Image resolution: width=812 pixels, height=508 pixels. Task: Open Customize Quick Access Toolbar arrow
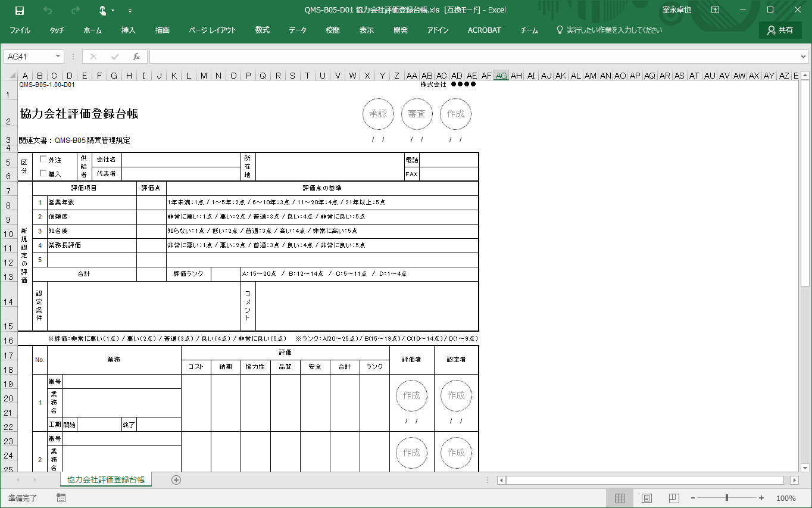click(x=130, y=11)
